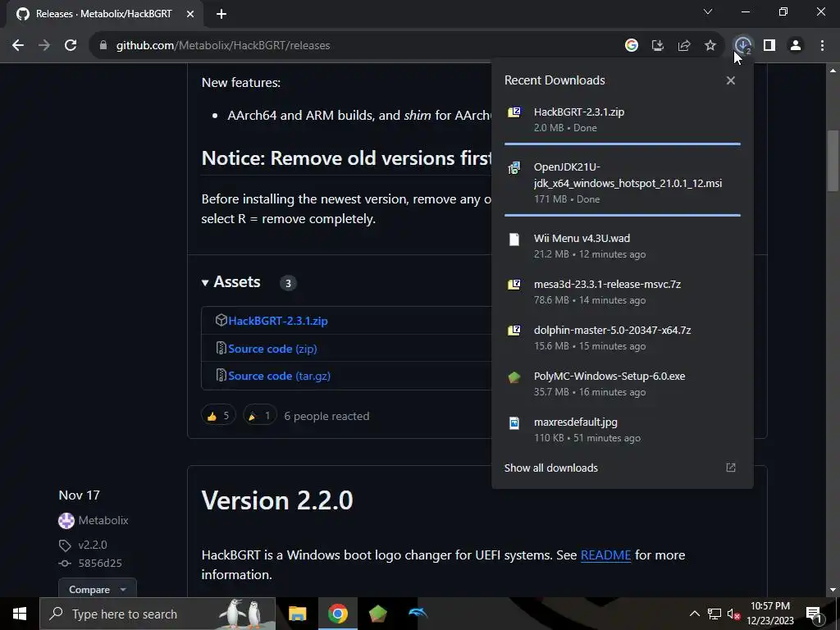
Task: Click Chrome icon in taskbar
Action: click(x=337, y=614)
